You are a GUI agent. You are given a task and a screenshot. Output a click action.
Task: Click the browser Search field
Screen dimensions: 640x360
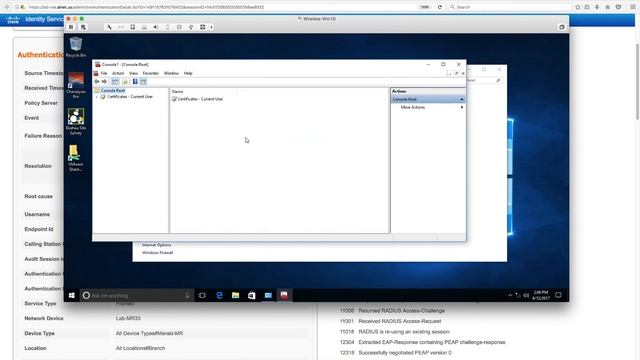click(x=509, y=7)
